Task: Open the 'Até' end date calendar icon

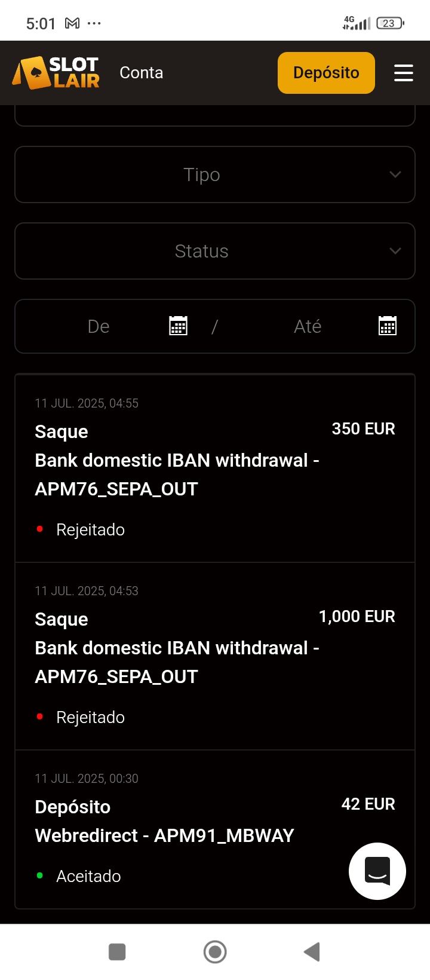Action: [x=388, y=326]
